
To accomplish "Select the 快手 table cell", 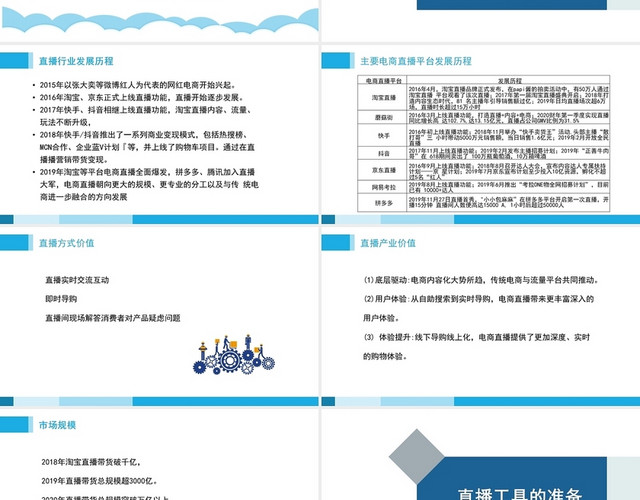I will pyautogui.click(x=382, y=136).
